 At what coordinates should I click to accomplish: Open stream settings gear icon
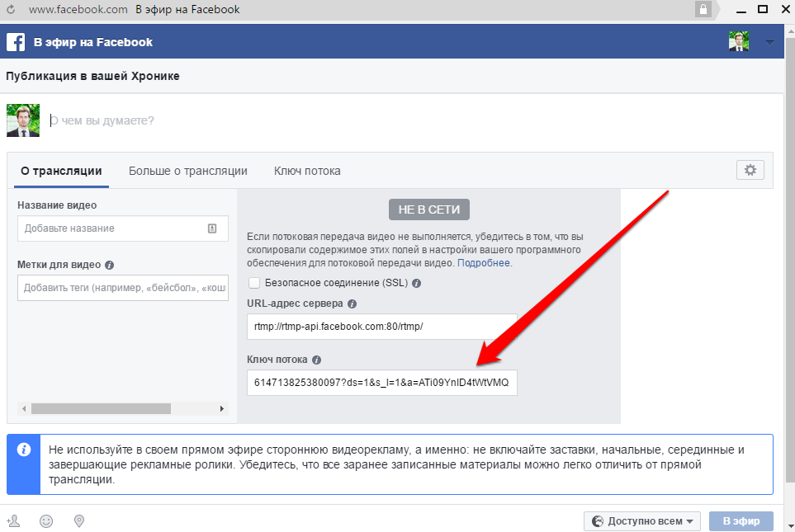tap(750, 170)
